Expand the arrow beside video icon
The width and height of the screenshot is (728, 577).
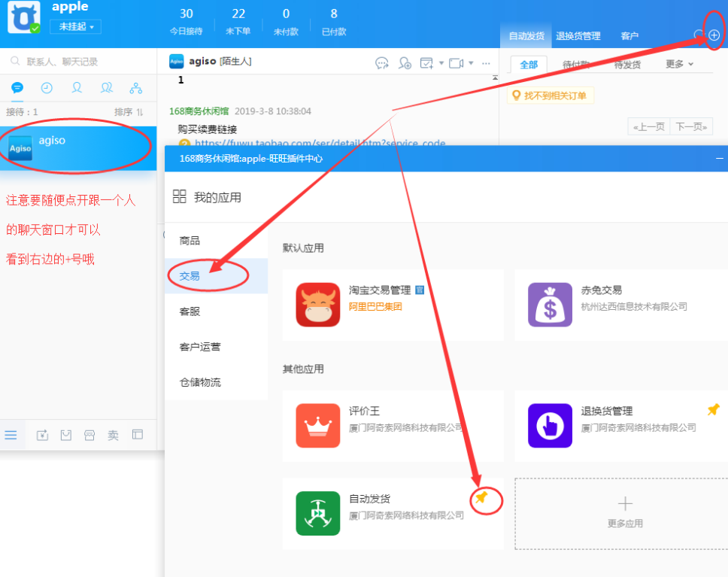[x=471, y=63]
